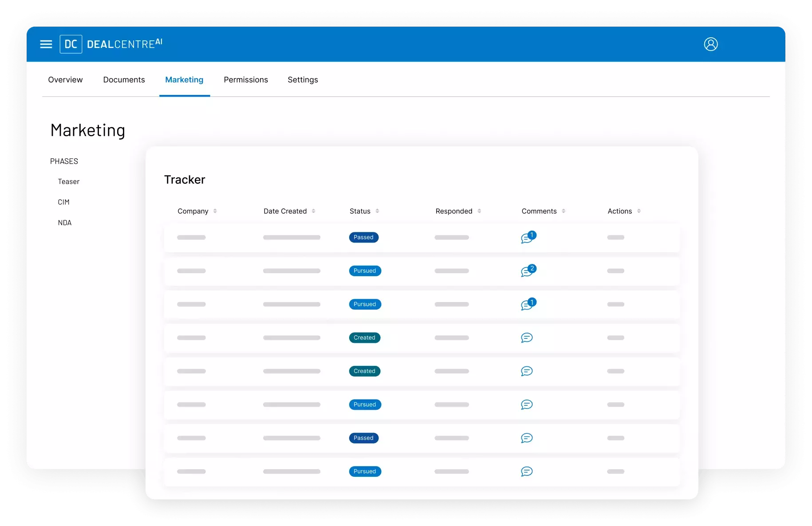This screenshot has height=526, width=812.
Task: Sort by Comments column arrows
Action: (x=564, y=211)
